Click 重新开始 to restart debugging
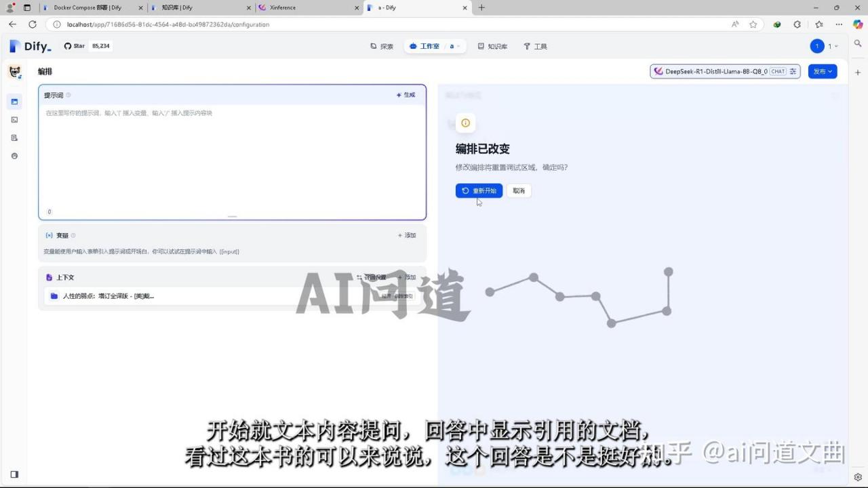This screenshot has width=868, height=488. point(479,190)
